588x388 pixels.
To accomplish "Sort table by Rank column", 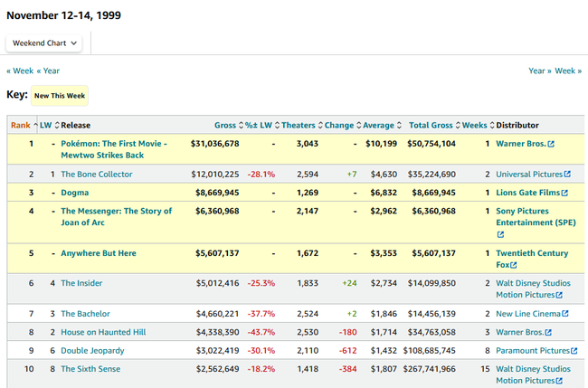I will click(23, 125).
